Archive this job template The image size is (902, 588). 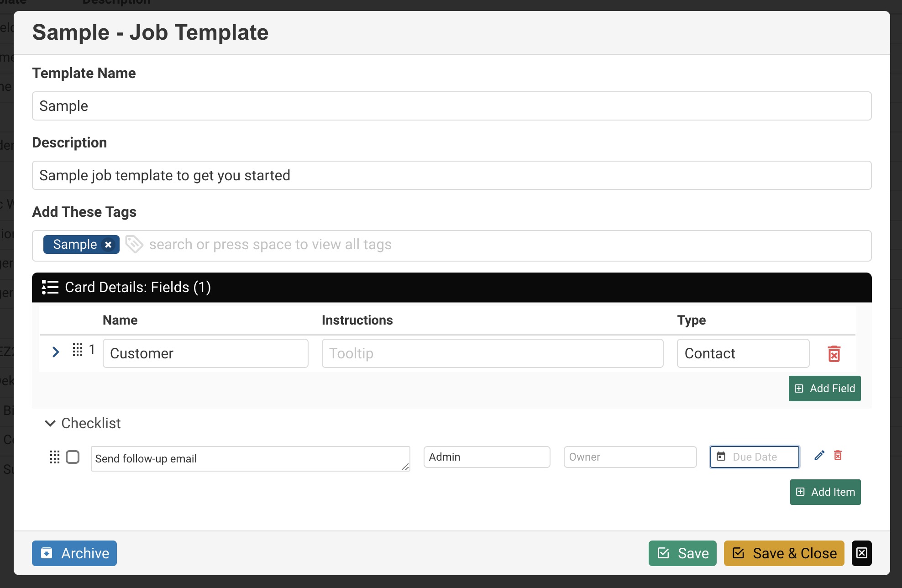[74, 553]
